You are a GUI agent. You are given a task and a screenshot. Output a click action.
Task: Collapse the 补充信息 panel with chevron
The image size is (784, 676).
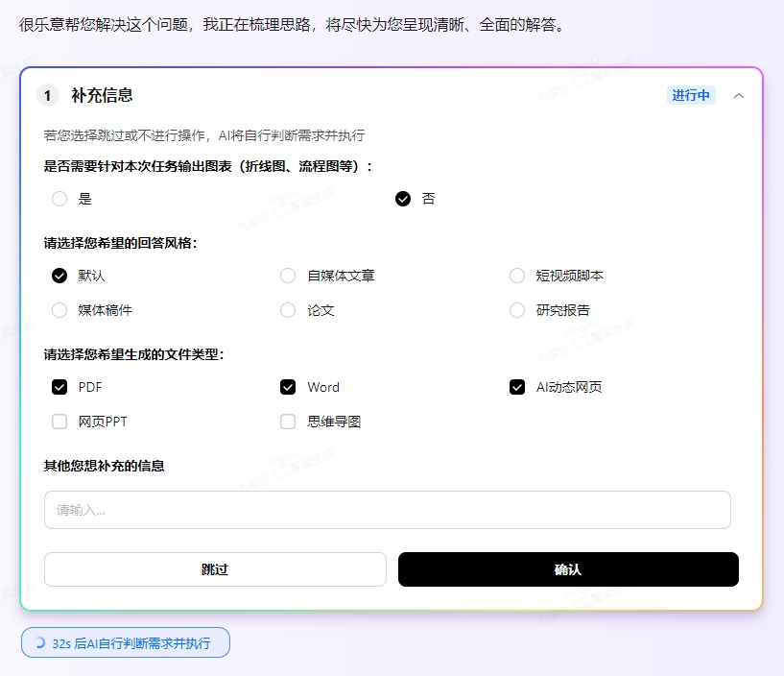coord(739,96)
